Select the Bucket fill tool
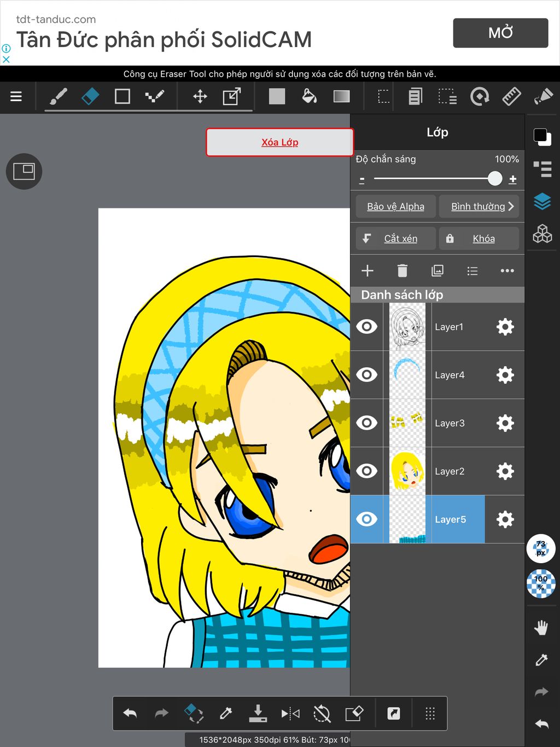 (x=310, y=97)
